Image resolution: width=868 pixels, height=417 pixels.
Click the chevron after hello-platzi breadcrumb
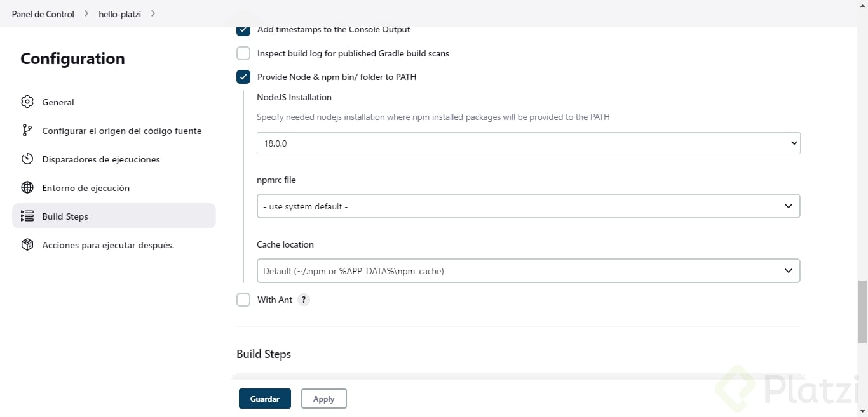tap(153, 13)
